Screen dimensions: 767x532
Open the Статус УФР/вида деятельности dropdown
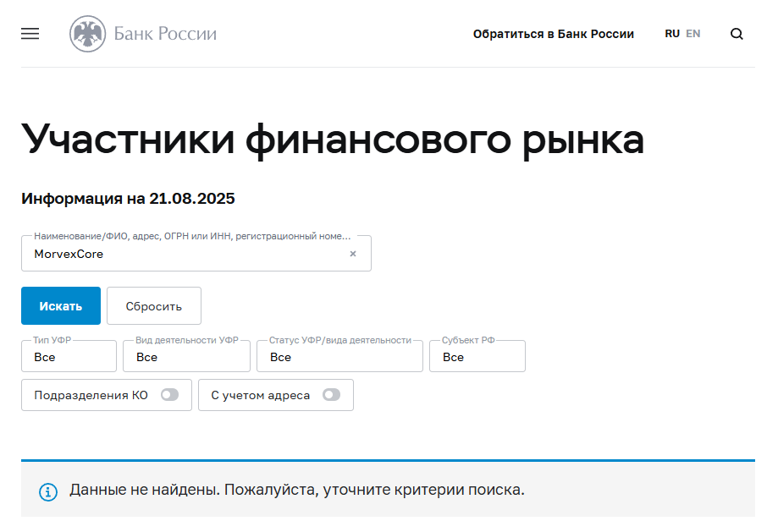pyautogui.click(x=339, y=356)
